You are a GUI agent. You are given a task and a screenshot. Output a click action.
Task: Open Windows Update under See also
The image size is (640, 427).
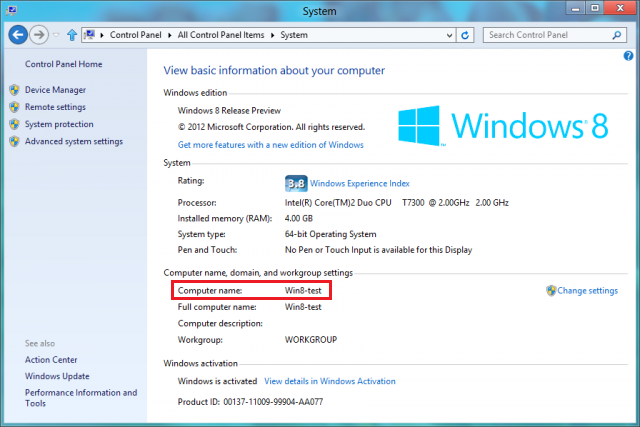click(x=57, y=376)
